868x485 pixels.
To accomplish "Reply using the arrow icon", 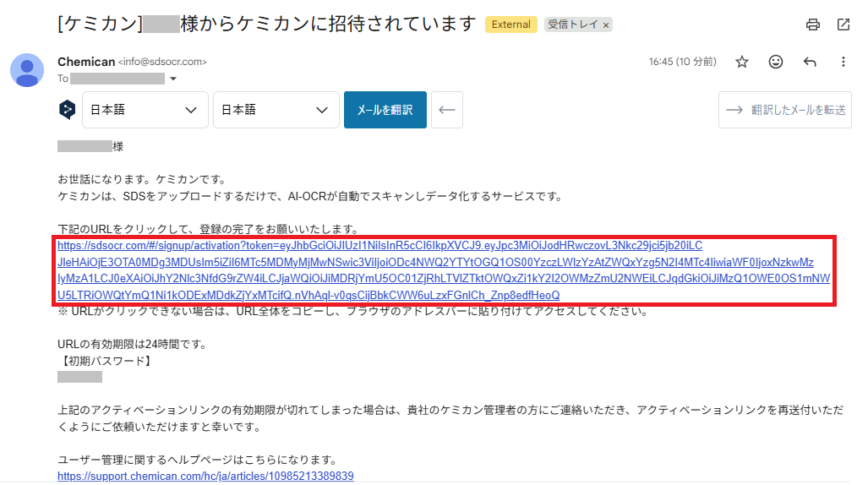I will click(x=810, y=62).
